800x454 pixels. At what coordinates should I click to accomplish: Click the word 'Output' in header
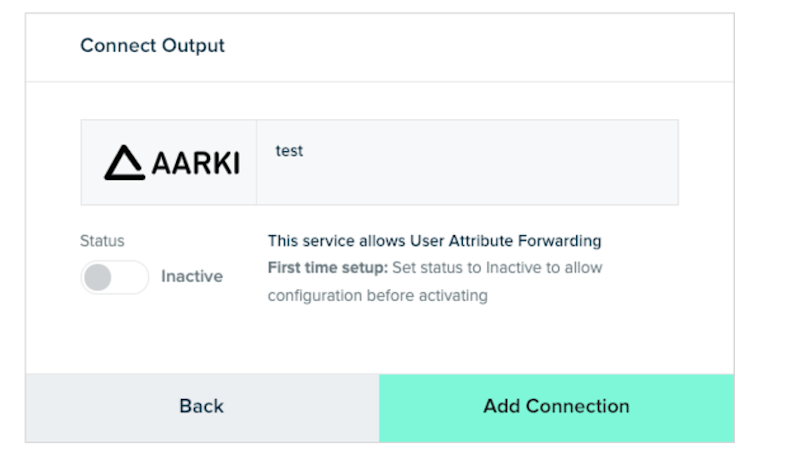tap(193, 45)
